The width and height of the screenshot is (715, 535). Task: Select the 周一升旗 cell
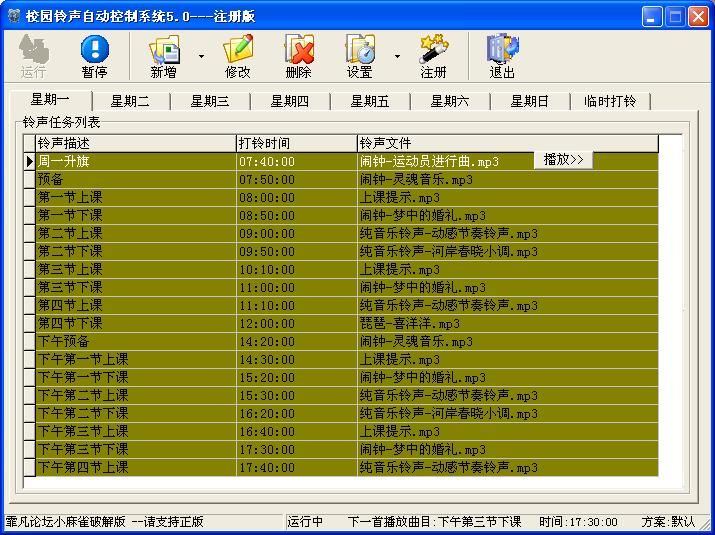(136, 161)
